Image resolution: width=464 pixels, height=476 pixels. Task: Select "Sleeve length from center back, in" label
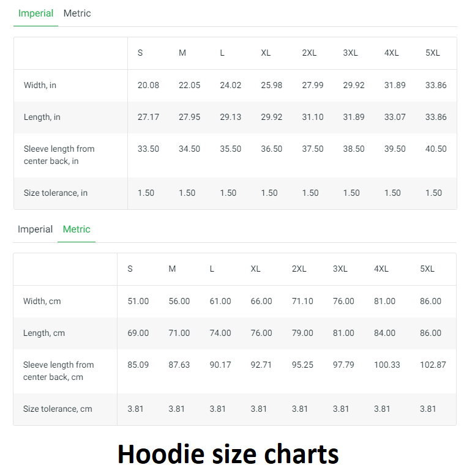point(59,155)
